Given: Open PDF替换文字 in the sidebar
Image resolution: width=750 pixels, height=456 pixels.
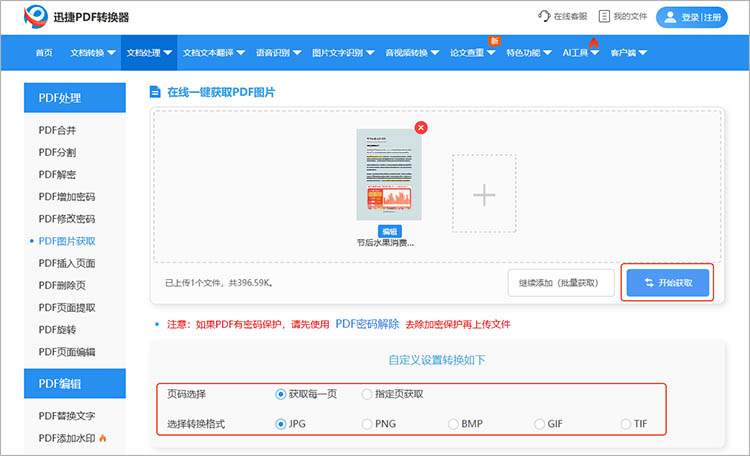Looking at the screenshot, I should pyautogui.click(x=67, y=416).
